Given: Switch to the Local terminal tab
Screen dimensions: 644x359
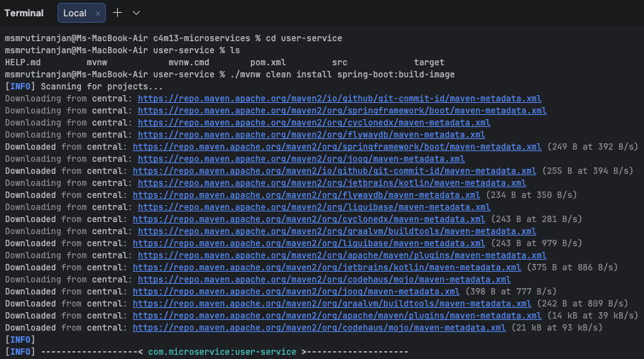Looking at the screenshot, I should (x=75, y=13).
